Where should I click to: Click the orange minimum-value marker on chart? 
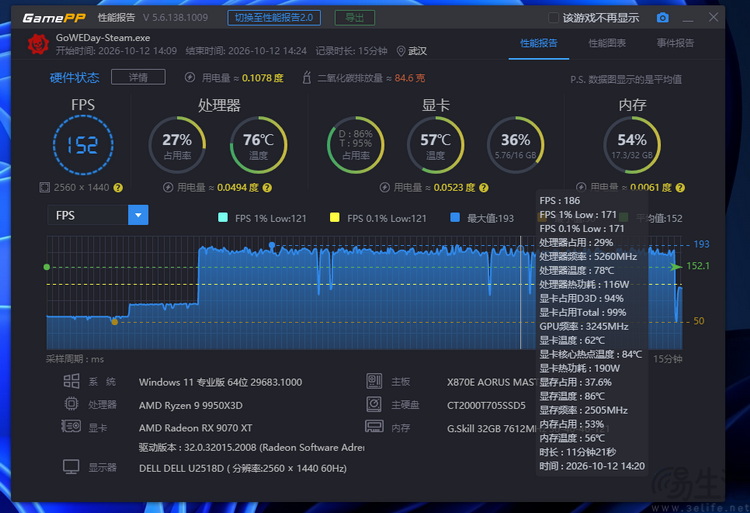click(x=114, y=322)
